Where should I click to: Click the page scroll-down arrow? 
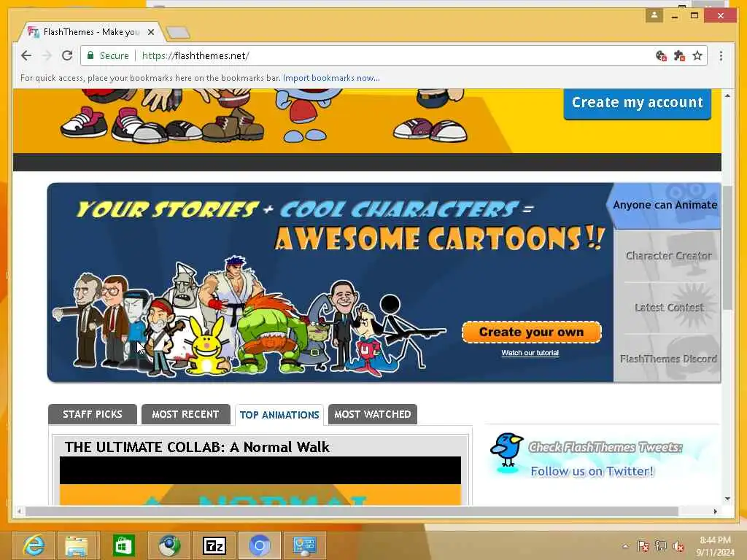[x=727, y=499]
